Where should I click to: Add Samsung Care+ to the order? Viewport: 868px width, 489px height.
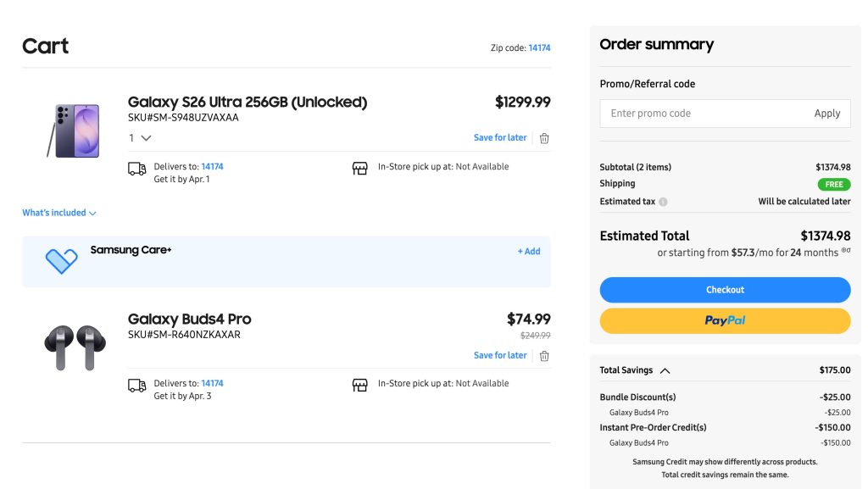pos(529,252)
